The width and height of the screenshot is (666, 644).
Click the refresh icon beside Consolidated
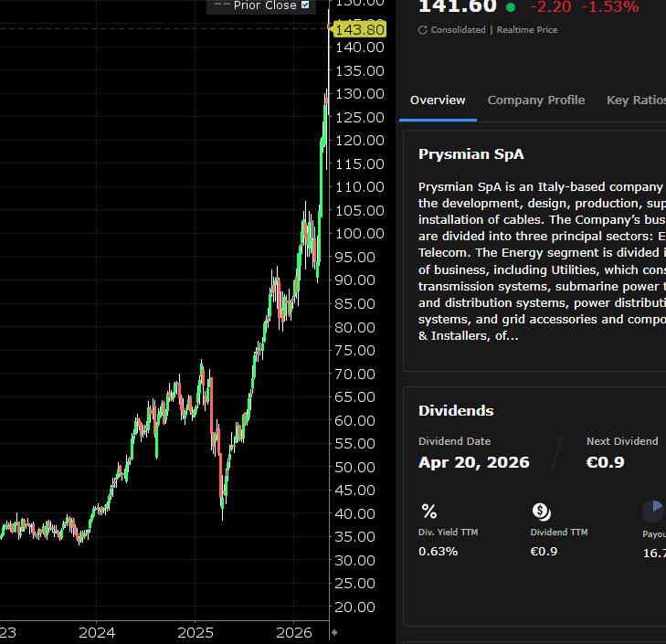(422, 30)
